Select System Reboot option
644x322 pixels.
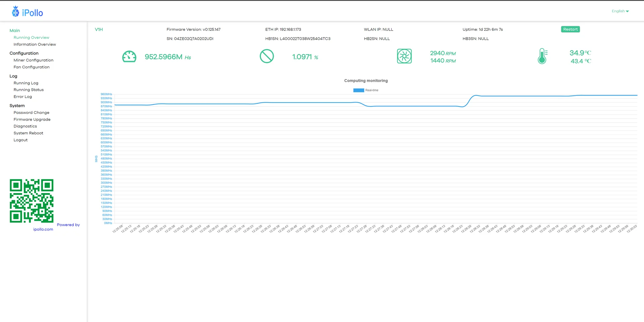pyautogui.click(x=28, y=133)
